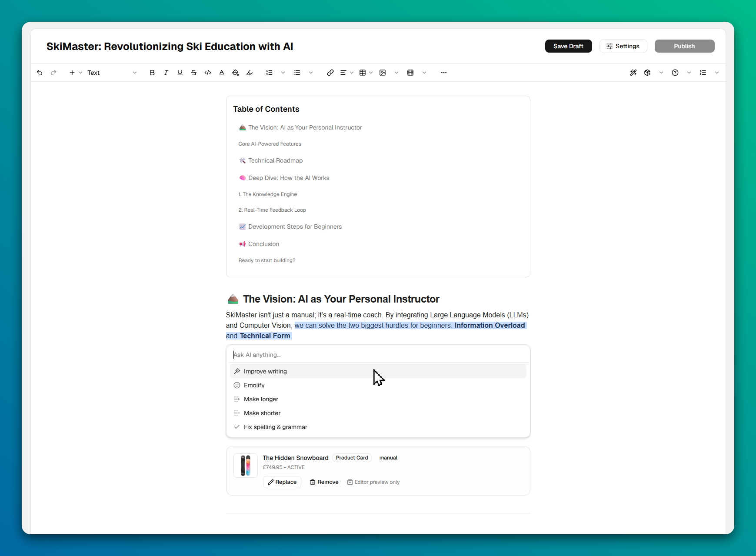Open the Text block type dropdown

(112, 73)
